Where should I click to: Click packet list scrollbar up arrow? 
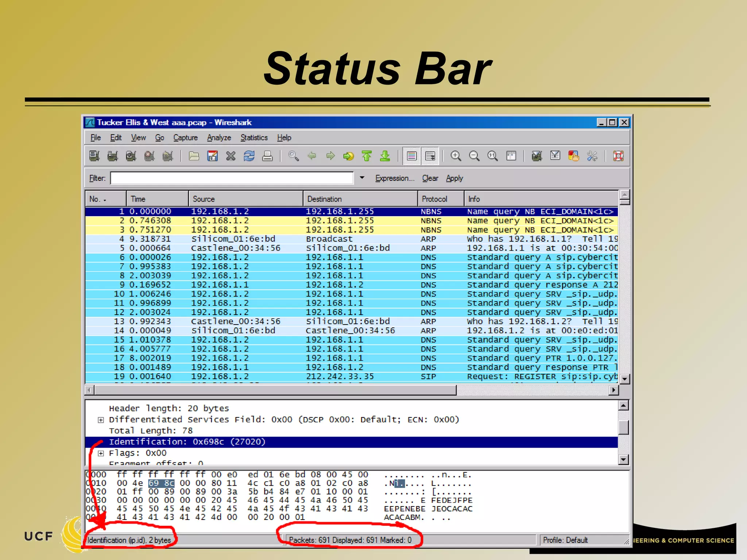tap(625, 195)
